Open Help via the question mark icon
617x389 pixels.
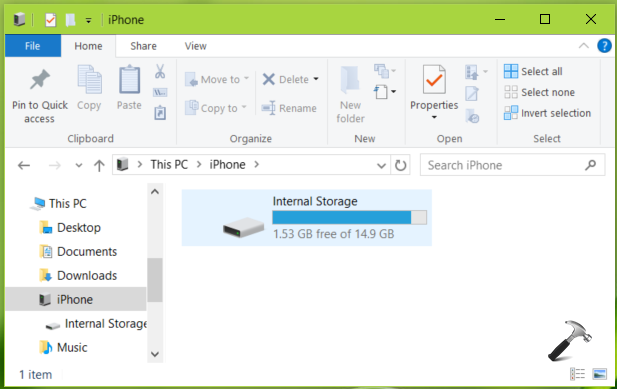[604, 46]
